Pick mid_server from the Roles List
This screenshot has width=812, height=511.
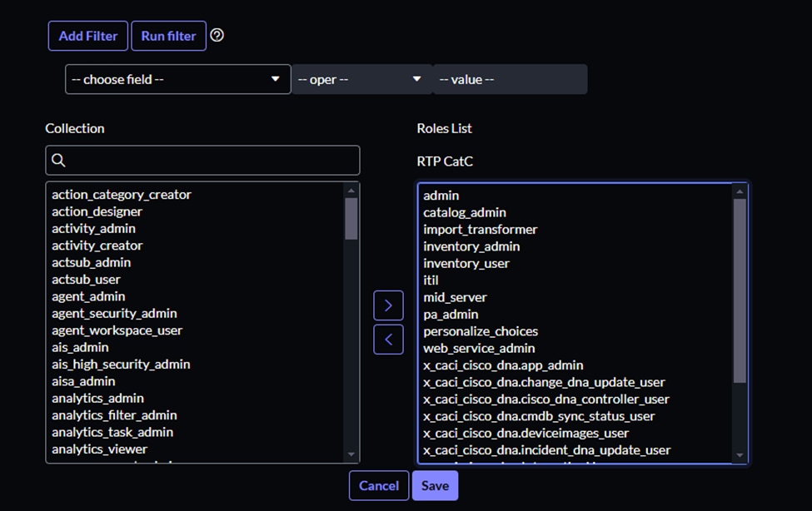(455, 297)
